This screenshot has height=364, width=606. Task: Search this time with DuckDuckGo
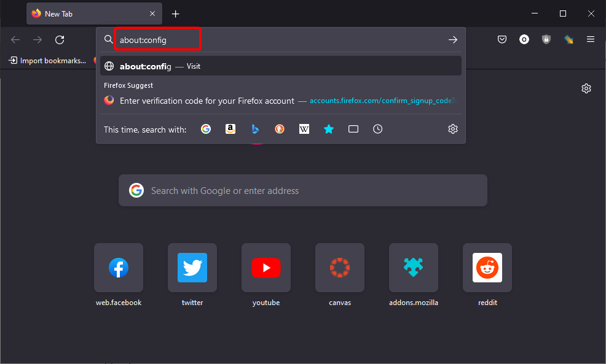coord(280,129)
